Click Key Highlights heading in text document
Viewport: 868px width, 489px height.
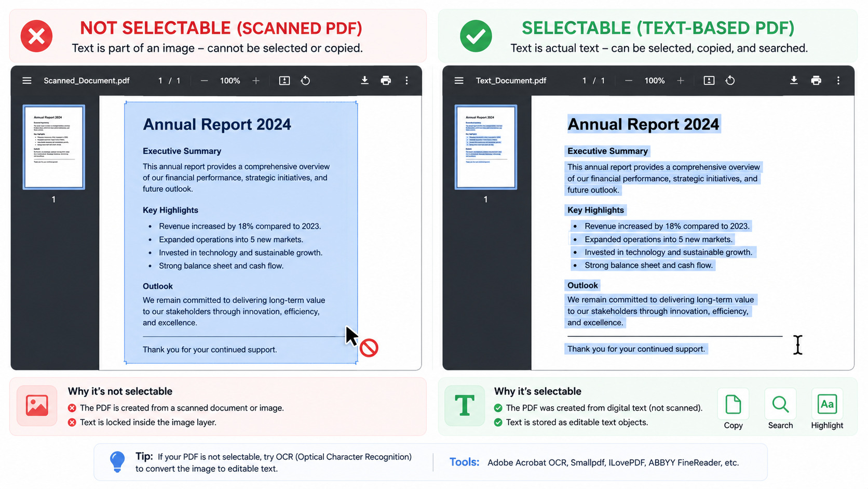click(x=595, y=210)
